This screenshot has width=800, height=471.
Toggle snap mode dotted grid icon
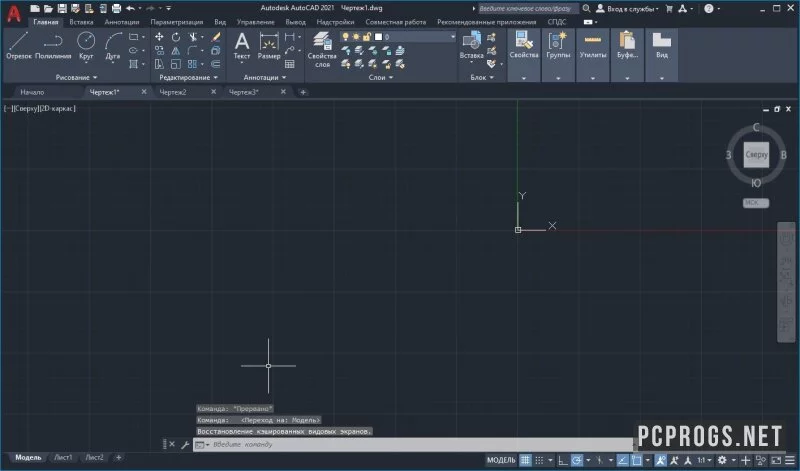tap(539, 460)
